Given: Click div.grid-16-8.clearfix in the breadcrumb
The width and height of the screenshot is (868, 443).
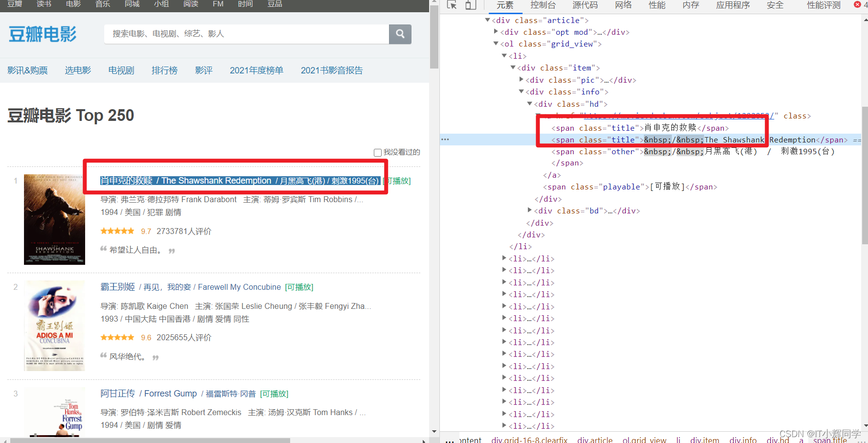Looking at the screenshot, I should point(529,440).
